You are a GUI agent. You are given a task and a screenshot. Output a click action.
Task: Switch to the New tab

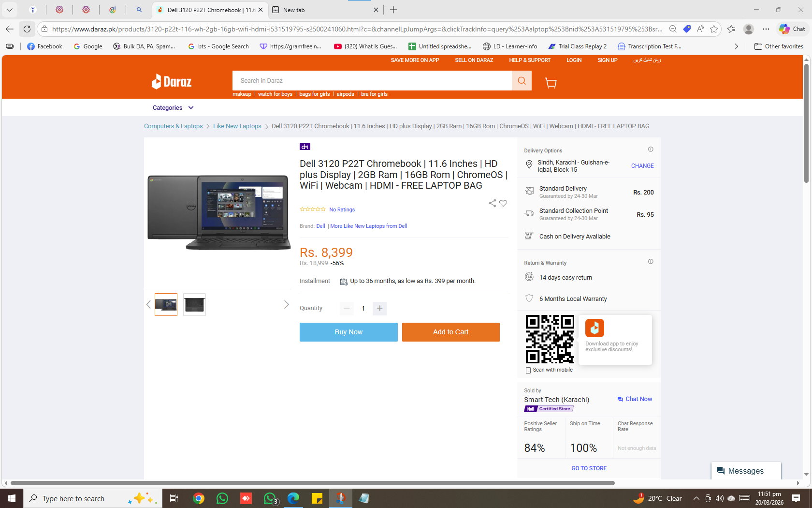click(325, 10)
